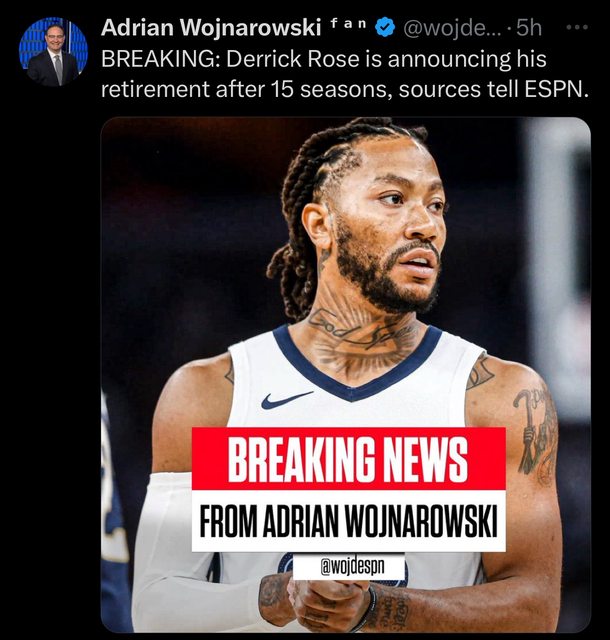Click the red BREAKING NEWS banner
The height and width of the screenshot is (640, 610).
pyautogui.click(x=349, y=458)
